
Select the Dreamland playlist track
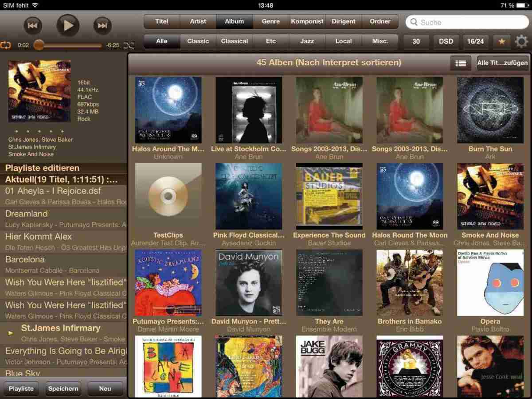pos(63,219)
